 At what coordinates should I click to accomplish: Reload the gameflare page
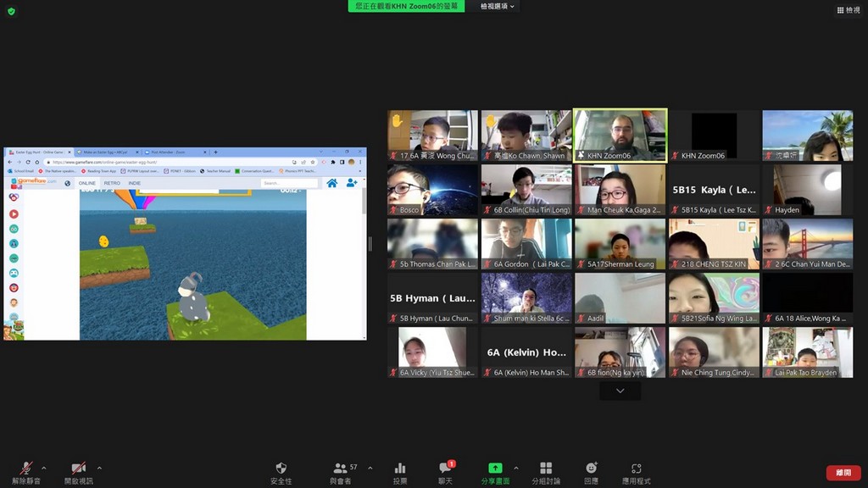tap(28, 162)
